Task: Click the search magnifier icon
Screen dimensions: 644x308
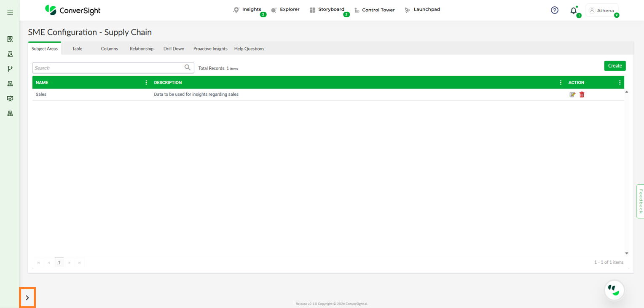Action: click(188, 68)
